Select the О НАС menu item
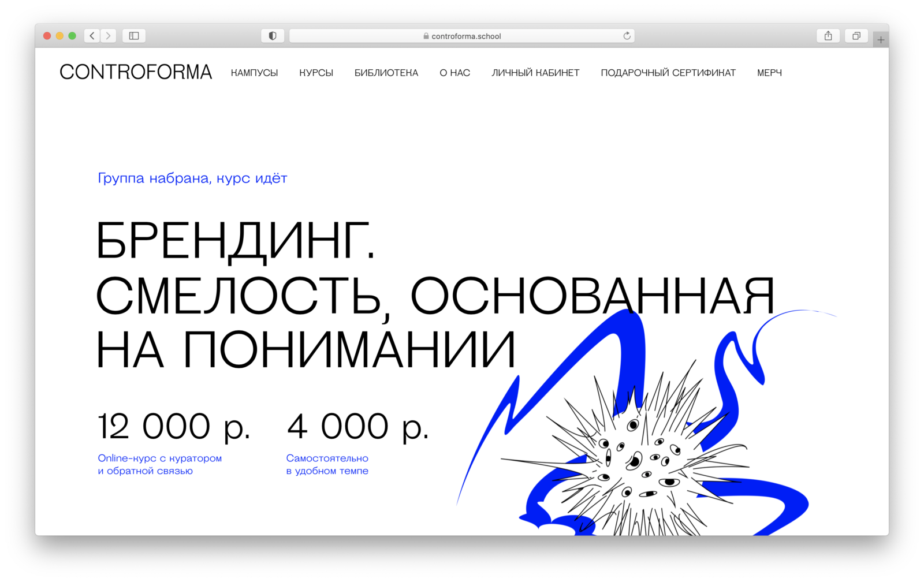 454,73
